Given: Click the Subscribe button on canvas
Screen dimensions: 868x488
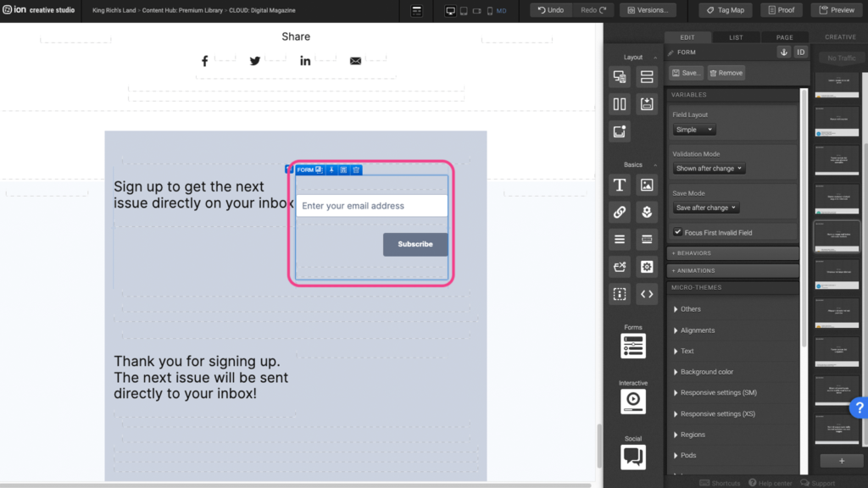Looking at the screenshot, I should (x=415, y=244).
